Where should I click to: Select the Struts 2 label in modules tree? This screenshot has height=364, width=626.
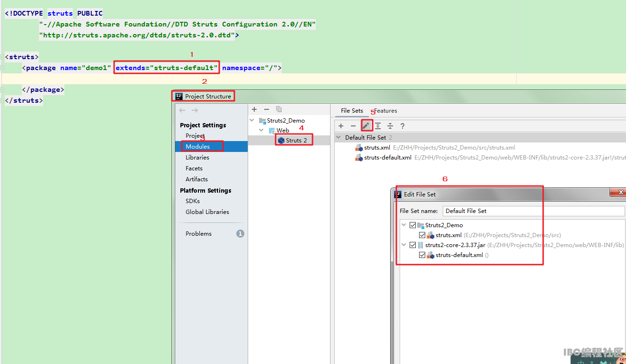click(x=296, y=141)
